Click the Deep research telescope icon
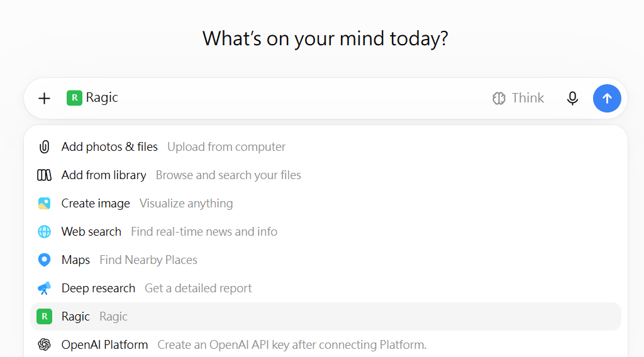 coord(45,288)
